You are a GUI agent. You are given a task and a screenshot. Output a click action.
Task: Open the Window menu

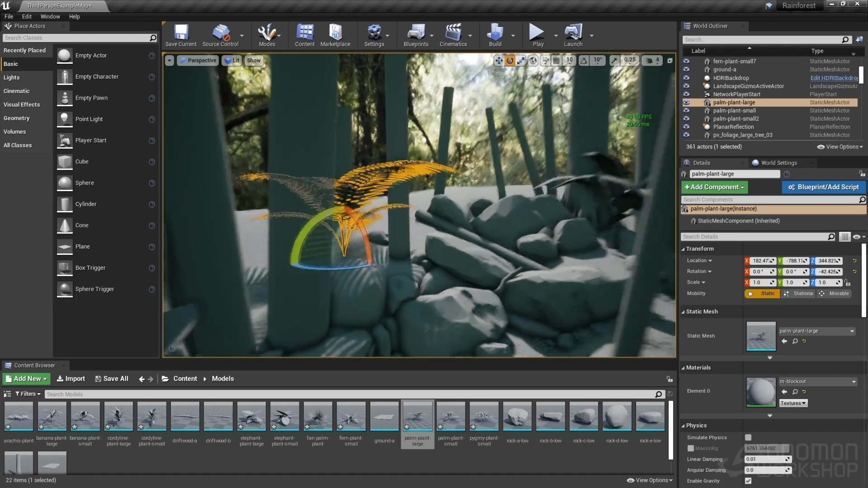pos(50,17)
